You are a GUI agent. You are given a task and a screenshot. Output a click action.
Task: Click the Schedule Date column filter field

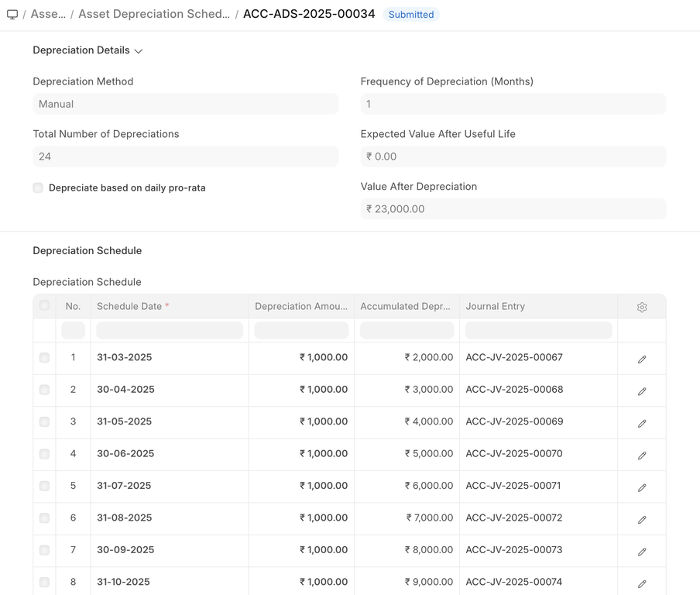tap(169, 331)
